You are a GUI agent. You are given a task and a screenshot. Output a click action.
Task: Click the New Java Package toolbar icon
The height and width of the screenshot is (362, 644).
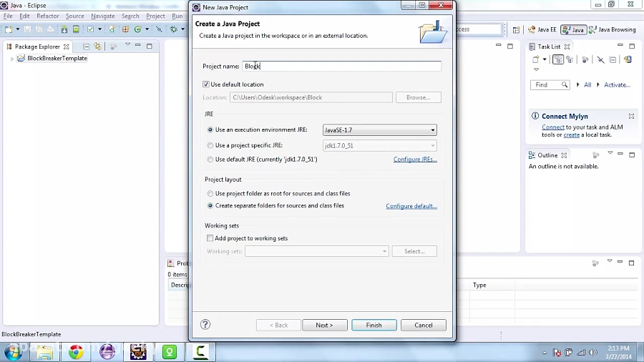click(126, 29)
